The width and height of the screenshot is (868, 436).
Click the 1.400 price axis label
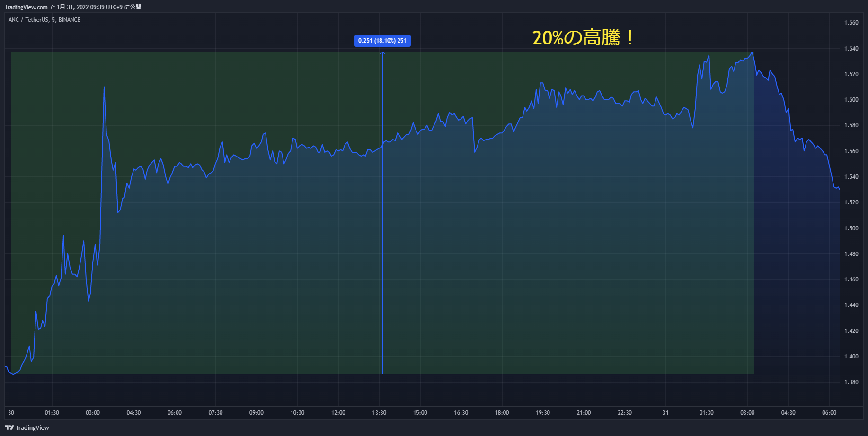click(x=851, y=357)
